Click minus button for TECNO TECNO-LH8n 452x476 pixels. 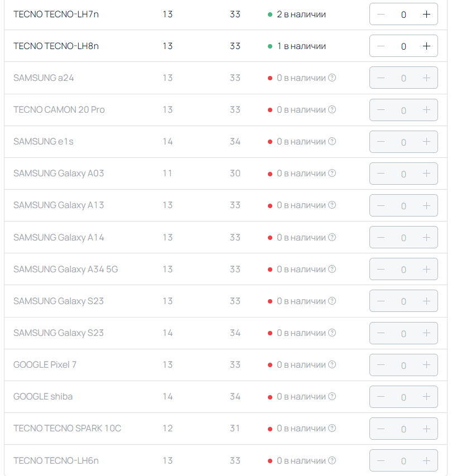tap(381, 46)
